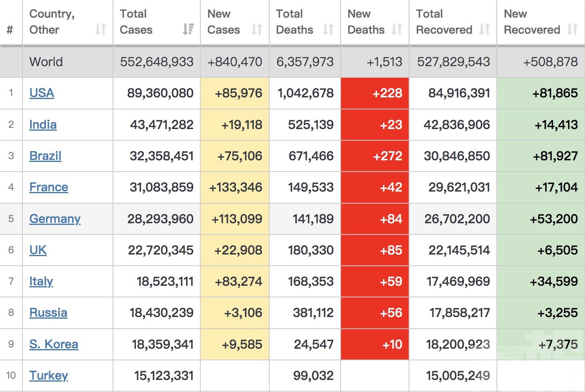Click the Total Recovered header text
The height and width of the screenshot is (392, 585).
pyautogui.click(x=444, y=22)
